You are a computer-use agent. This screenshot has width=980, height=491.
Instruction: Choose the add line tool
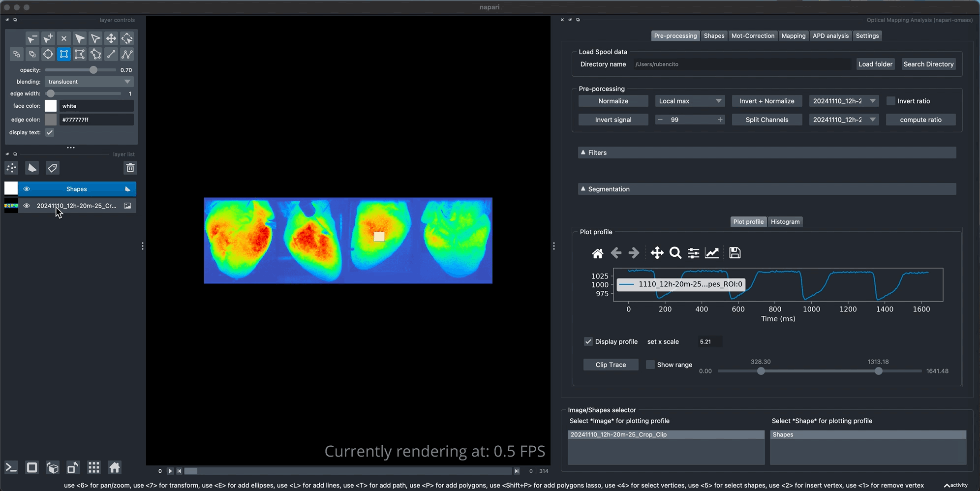click(x=111, y=54)
